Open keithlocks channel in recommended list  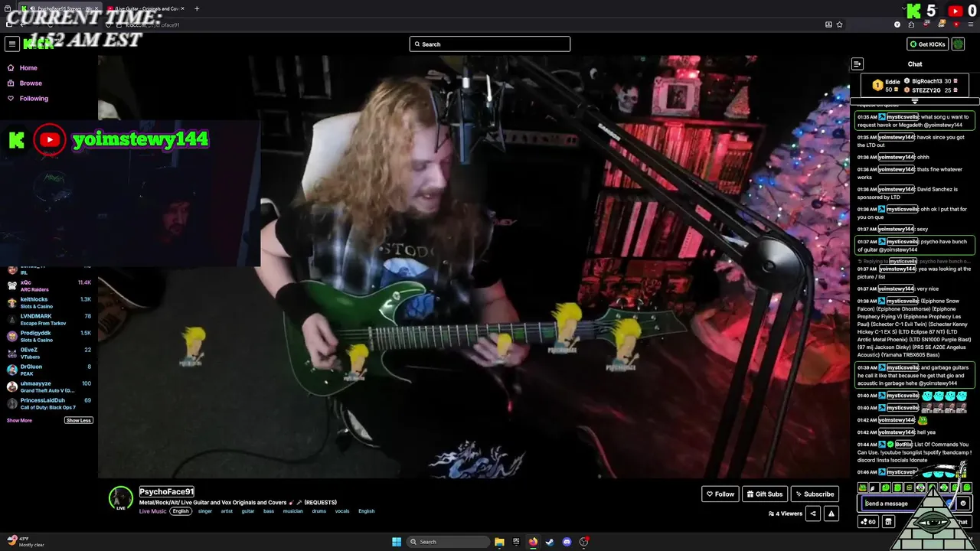tap(47, 302)
